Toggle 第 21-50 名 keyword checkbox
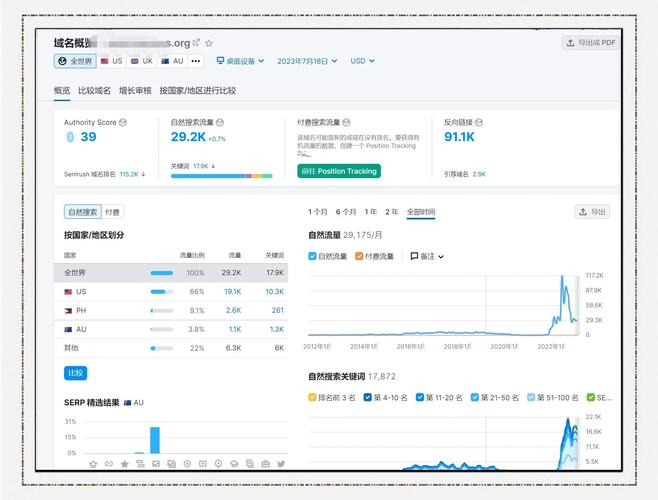Image resolution: width=658 pixels, height=500 pixels. click(475, 397)
